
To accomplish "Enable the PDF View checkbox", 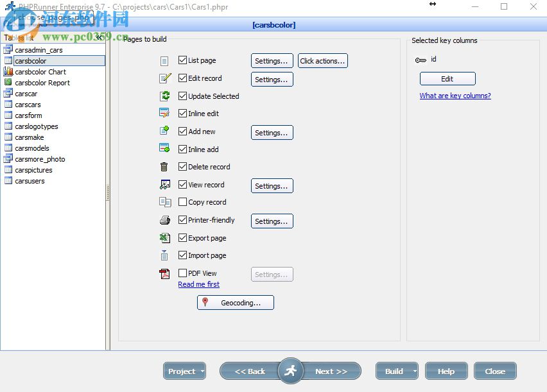I will tap(182, 273).
